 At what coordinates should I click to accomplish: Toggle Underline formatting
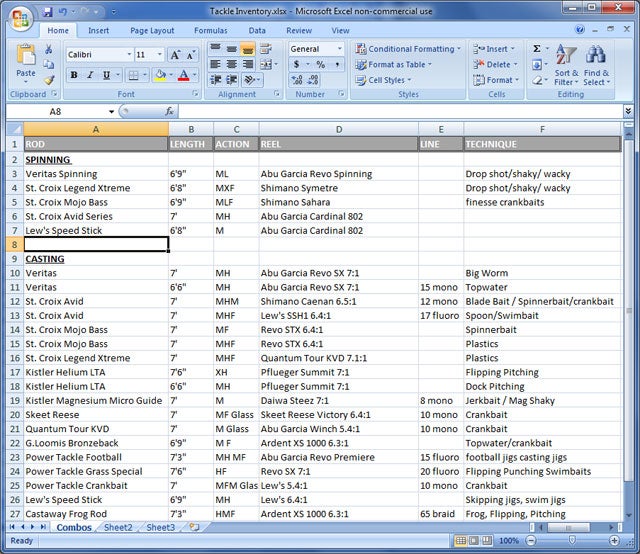pyautogui.click(x=107, y=75)
